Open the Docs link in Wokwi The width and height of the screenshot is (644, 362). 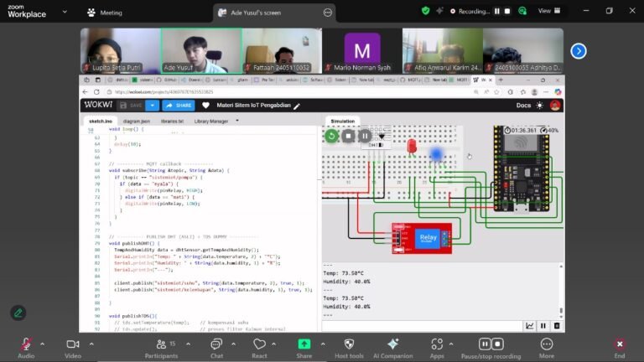(x=523, y=106)
